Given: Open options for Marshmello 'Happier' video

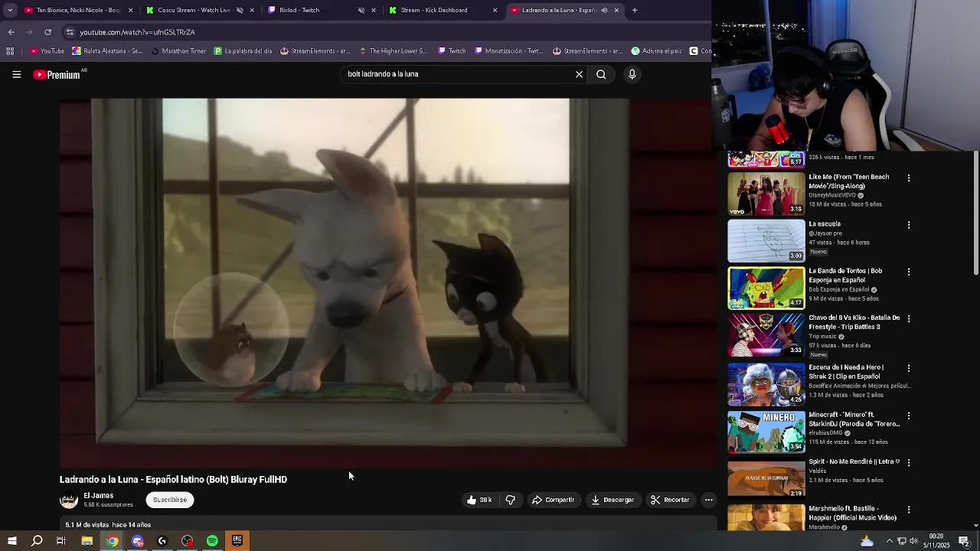Looking at the screenshot, I should click(909, 510).
